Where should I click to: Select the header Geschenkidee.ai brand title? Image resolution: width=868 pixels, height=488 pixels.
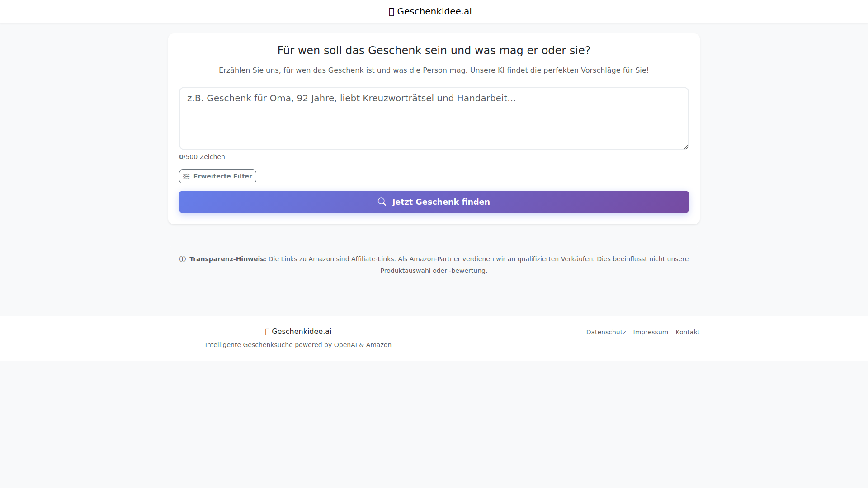pyautogui.click(x=434, y=11)
